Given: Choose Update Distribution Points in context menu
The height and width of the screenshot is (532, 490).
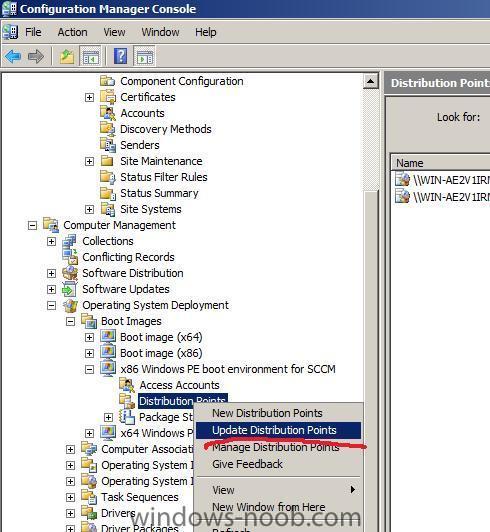Looking at the screenshot, I should pyautogui.click(x=278, y=430).
